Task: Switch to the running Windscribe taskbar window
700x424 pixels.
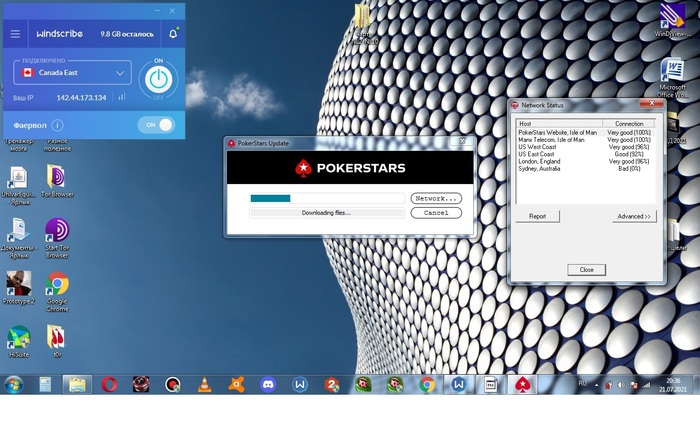Action: (x=458, y=385)
